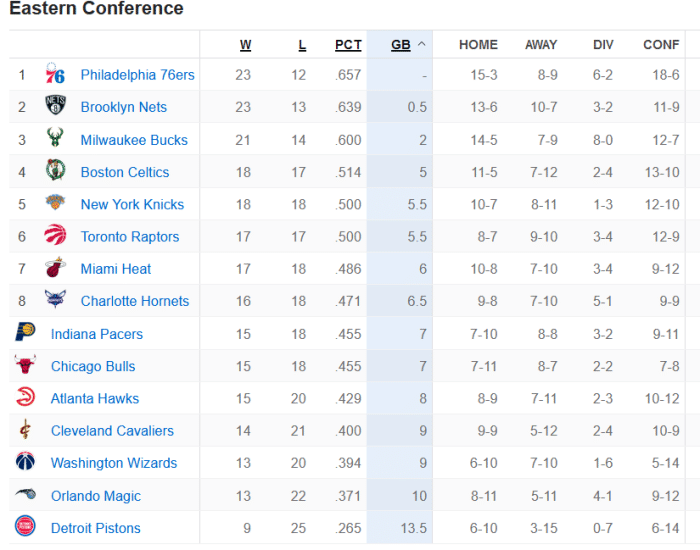Sort standings by W column
Viewport: 700px width, 550px height.
click(246, 45)
